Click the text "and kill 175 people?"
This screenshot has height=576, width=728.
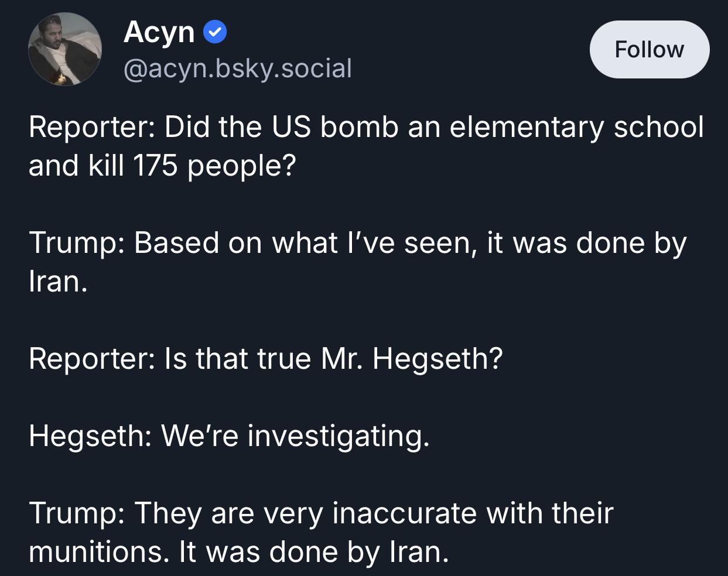(162, 166)
